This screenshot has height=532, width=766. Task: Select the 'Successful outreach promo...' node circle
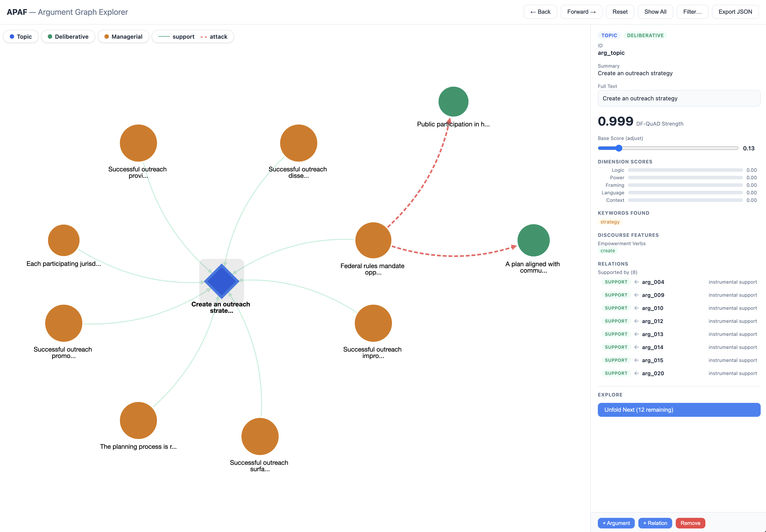(x=64, y=323)
